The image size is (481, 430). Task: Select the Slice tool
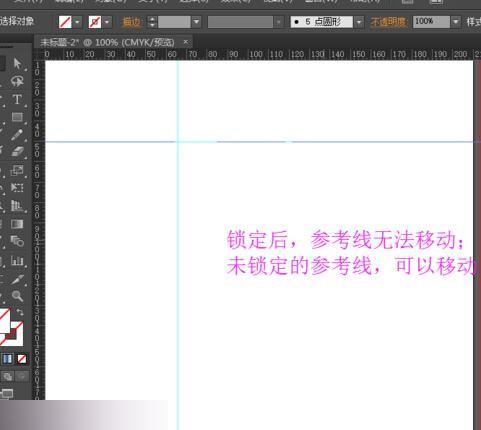17,279
